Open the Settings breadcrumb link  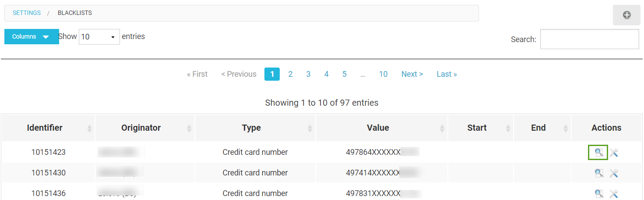(x=27, y=13)
